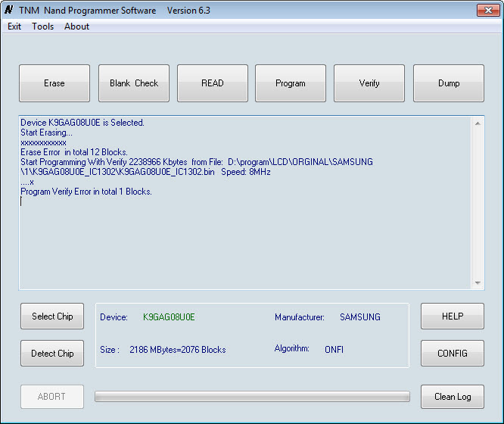Clear output with Clean Log
The image size is (504, 424).
[453, 397]
